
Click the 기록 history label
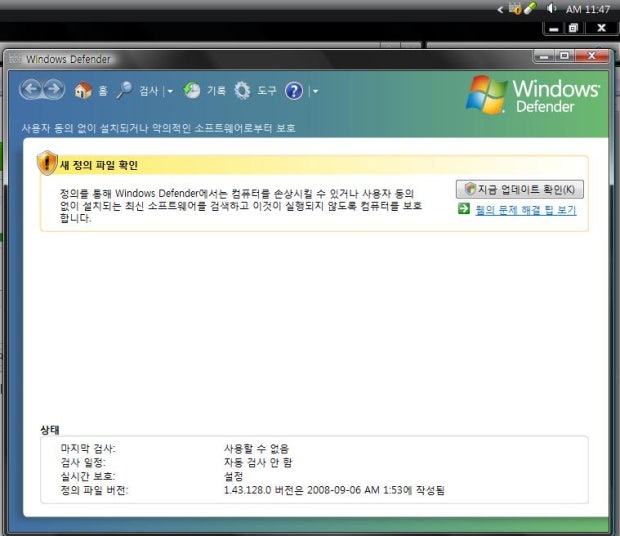click(x=216, y=91)
